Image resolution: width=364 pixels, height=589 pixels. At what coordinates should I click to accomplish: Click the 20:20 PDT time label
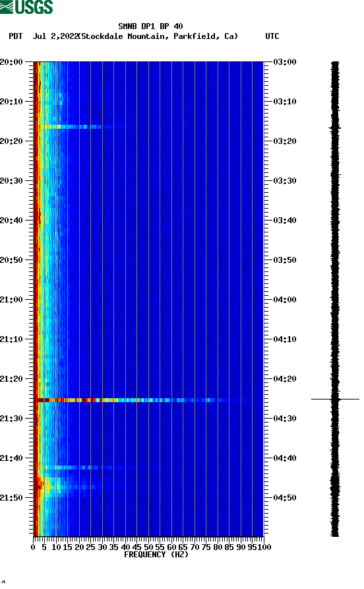pos(11,141)
